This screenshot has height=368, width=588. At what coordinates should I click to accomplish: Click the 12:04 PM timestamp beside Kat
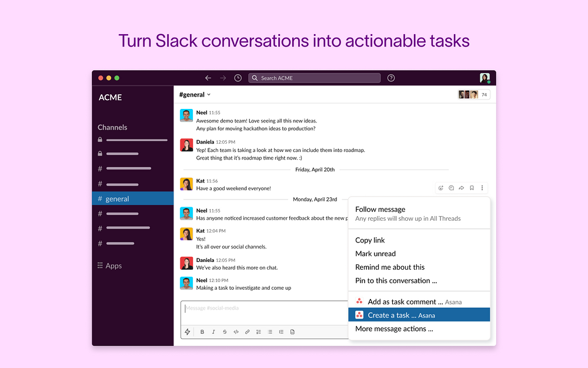[216, 231]
